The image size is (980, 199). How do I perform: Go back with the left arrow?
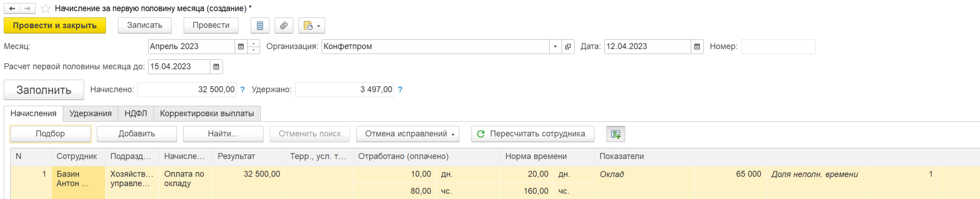tap(12, 8)
